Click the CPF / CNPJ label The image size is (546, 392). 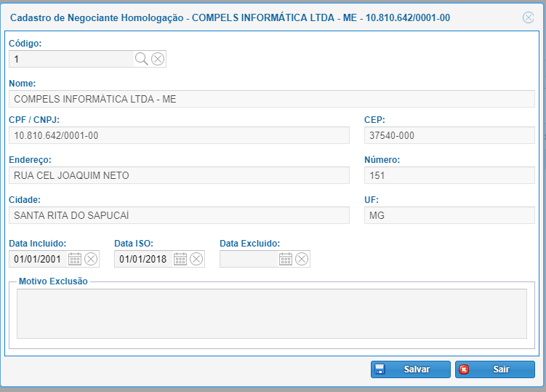click(x=34, y=119)
